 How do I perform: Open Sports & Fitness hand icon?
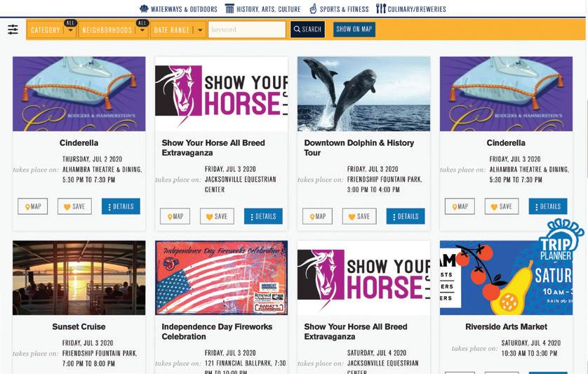[313, 8]
